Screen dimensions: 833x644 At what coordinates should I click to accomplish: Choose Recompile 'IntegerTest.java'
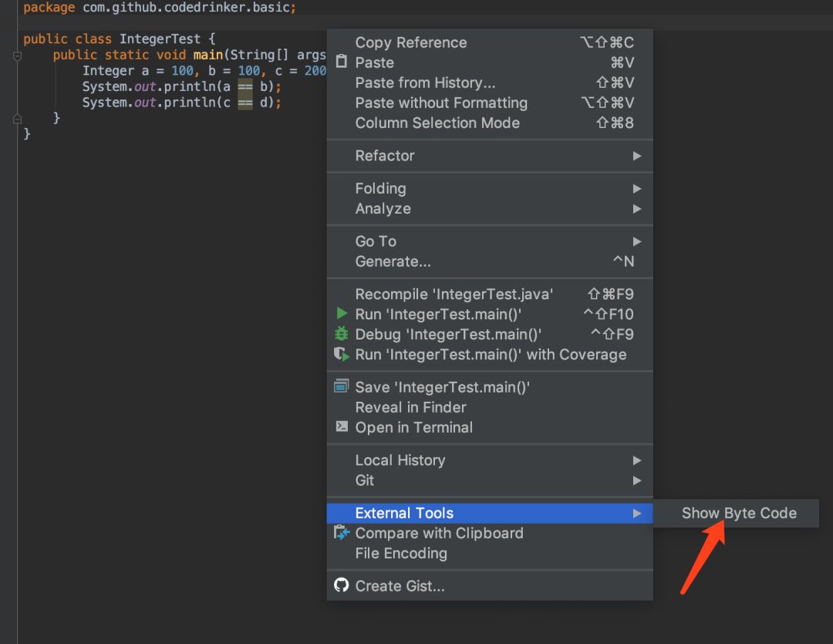pyautogui.click(x=454, y=294)
